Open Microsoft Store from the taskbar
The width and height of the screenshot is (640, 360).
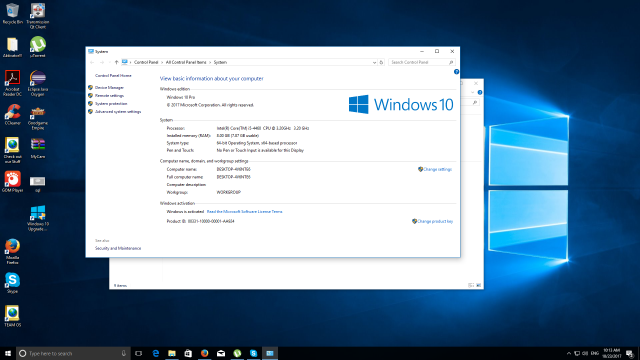point(188,353)
